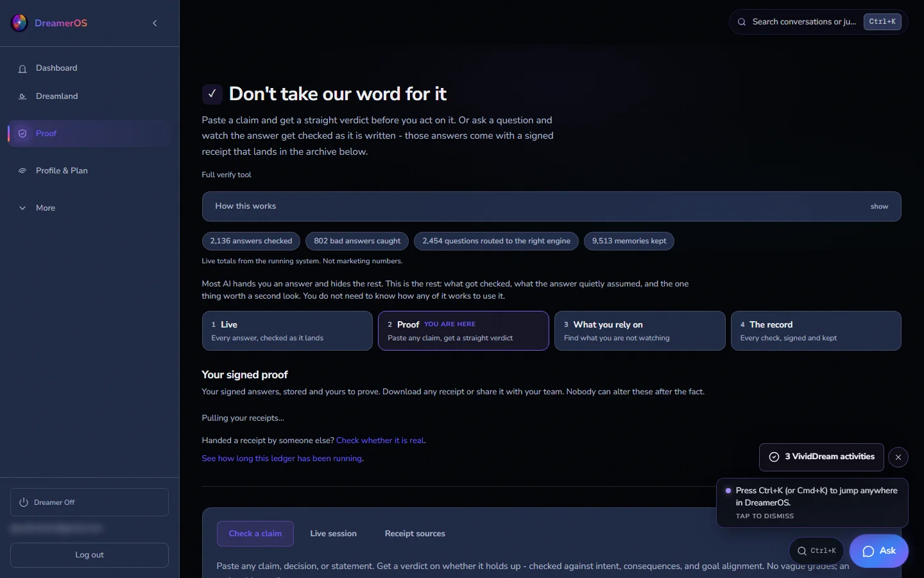The height and width of the screenshot is (578, 924).
Task: Click the Ctrl+K shortcut badge in the search bar
Action: (x=882, y=22)
